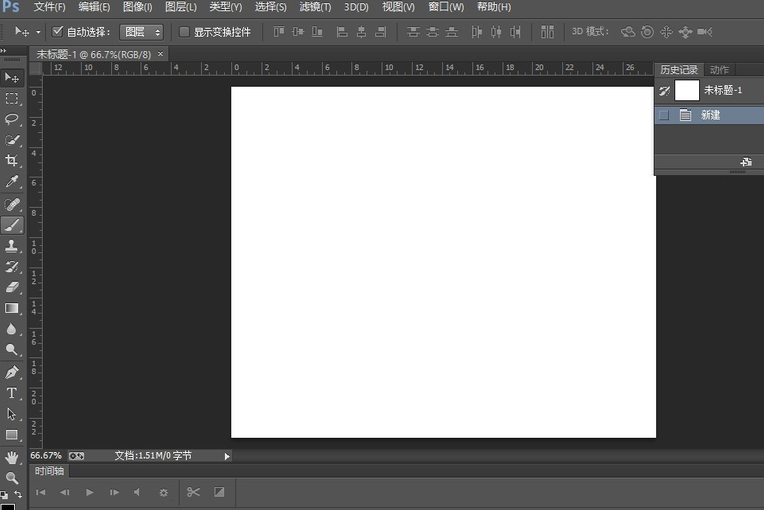The width and height of the screenshot is (764, 510).
Task: Select the Rectangular Marquee tool
Action: pyautogui.click(x=12, y=98)
